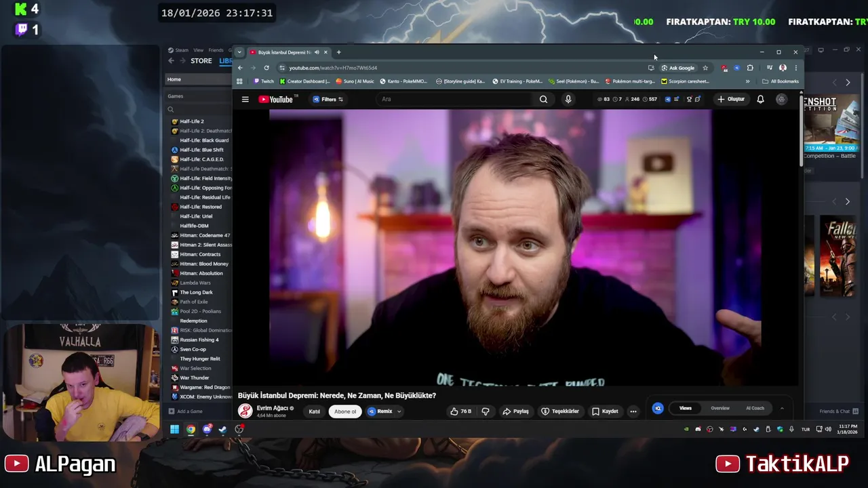
Task: Open the Chrome apps grid icon
Action: pyautogui.click(x=239, y=81)
